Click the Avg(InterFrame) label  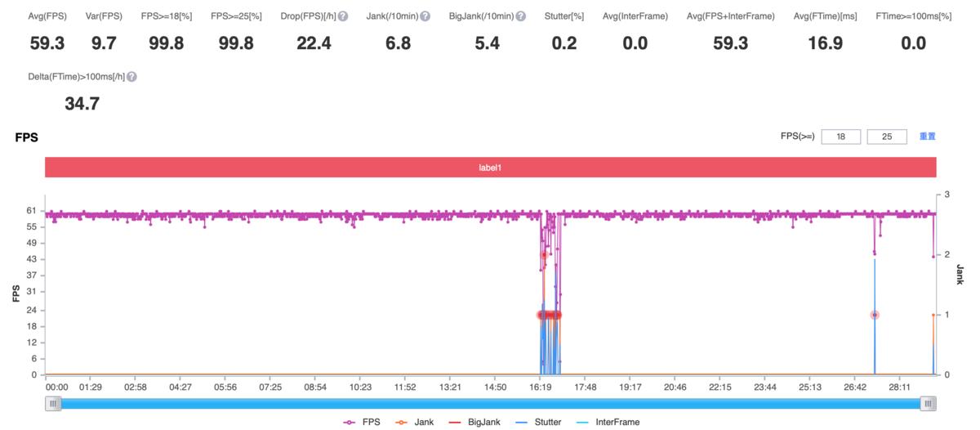[x=635, y=16]
